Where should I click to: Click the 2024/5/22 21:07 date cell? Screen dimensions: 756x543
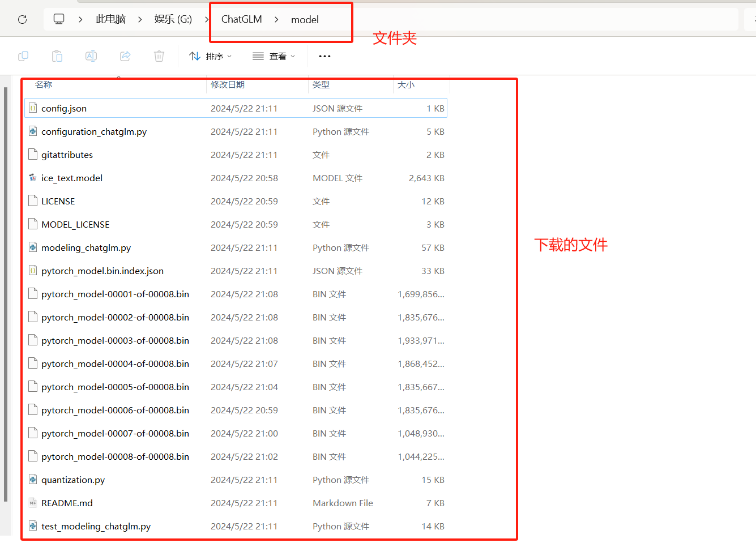click(x=244, y=364)
